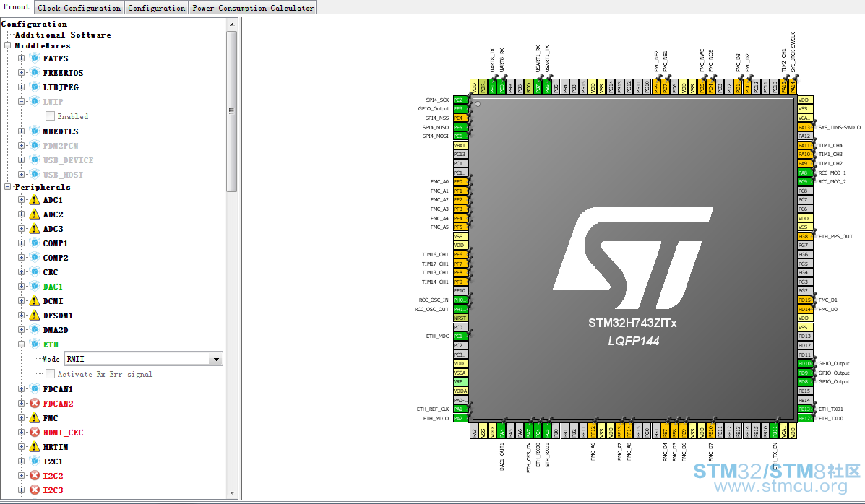The width and height of the screenshot is (865, 504).
Task: Open the Configuration tab
Action: (x=157, y=8)
